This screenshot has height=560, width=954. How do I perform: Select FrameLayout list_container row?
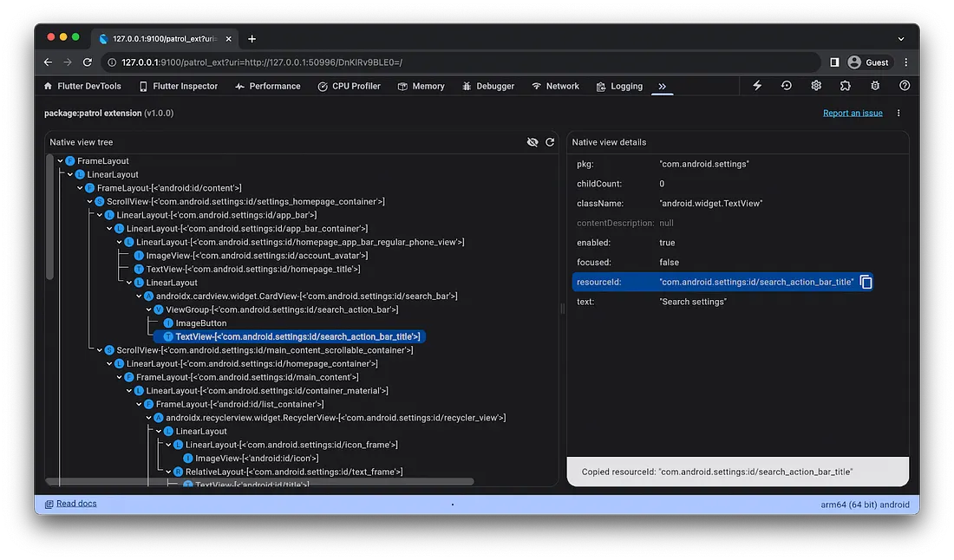click(233, 404)
